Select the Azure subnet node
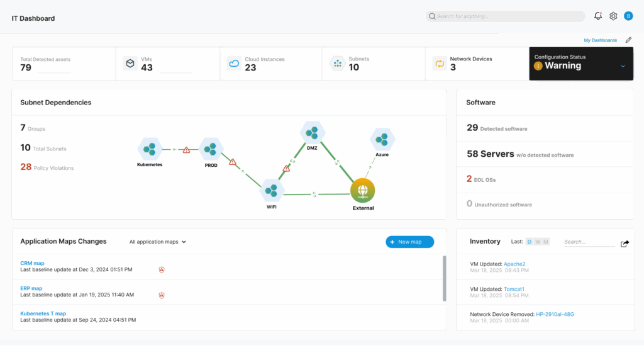Screen dimensions: 644x355 382,140
